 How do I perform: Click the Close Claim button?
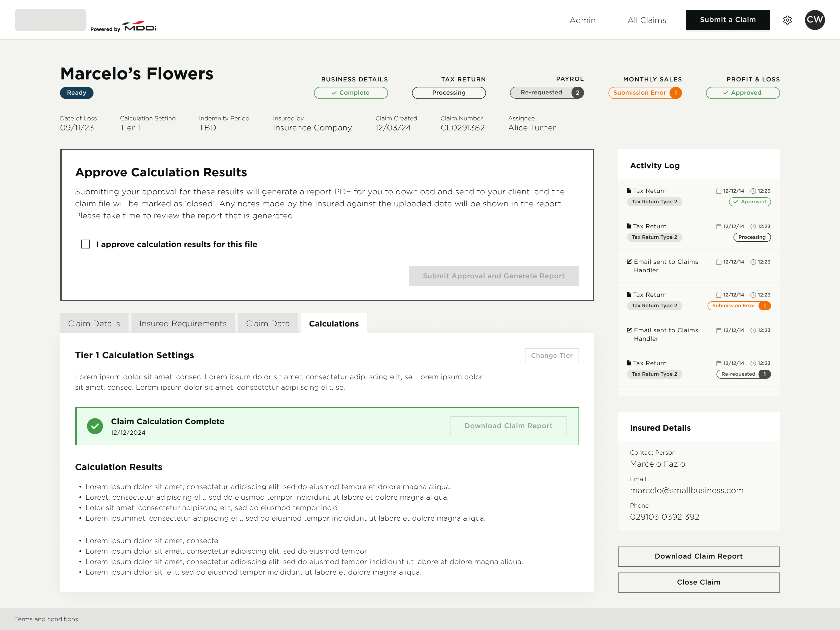698,582
